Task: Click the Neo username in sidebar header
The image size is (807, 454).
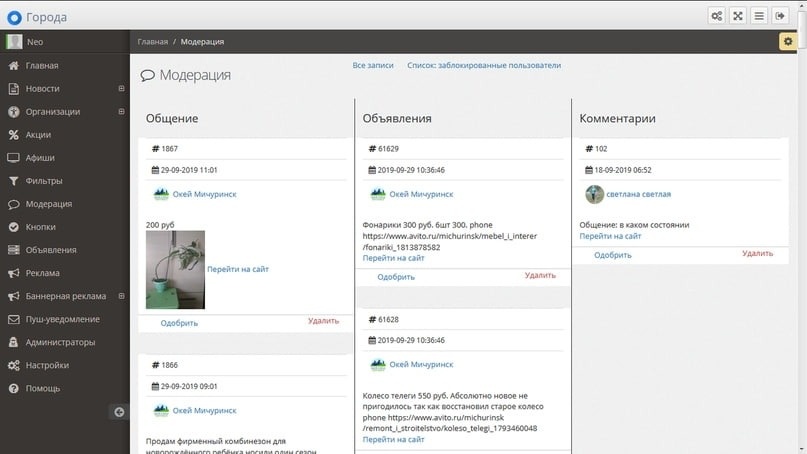Action: click(x=35, y=42)
